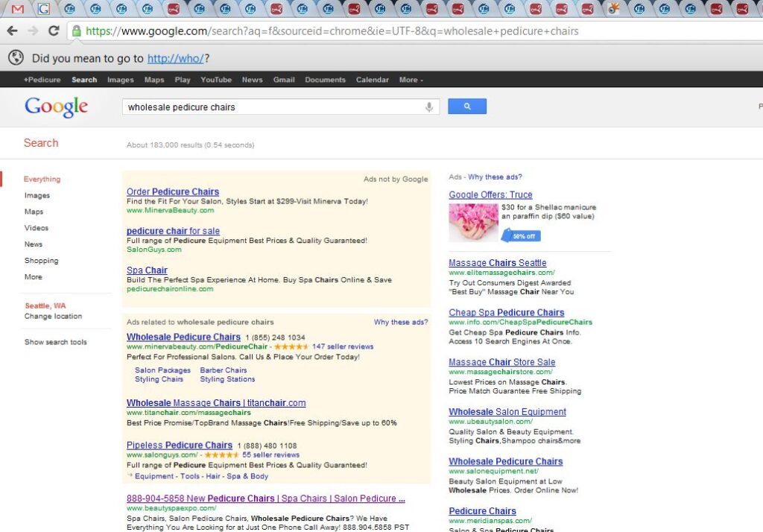Open the Google Offers: Truce link
Screen dimensions: 763x532
[x=490, y=194]
